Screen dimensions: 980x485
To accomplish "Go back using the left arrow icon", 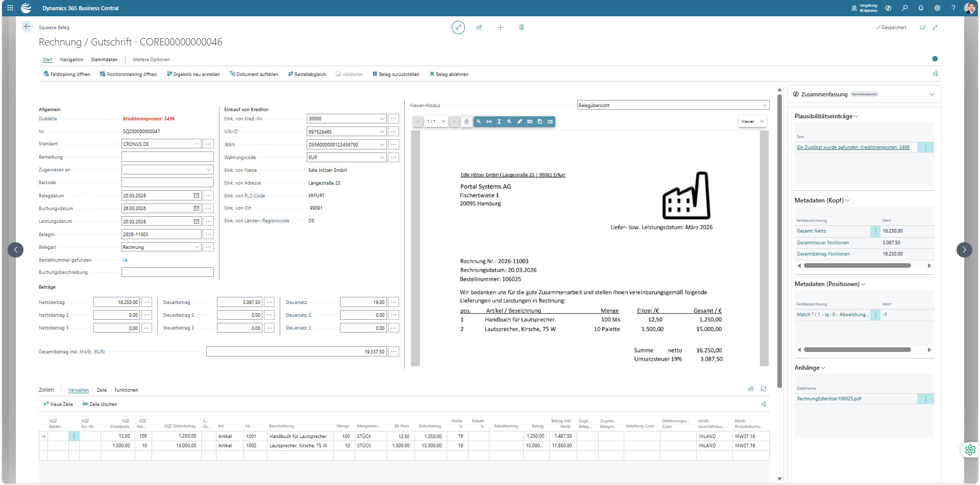I will pos(28,27).
